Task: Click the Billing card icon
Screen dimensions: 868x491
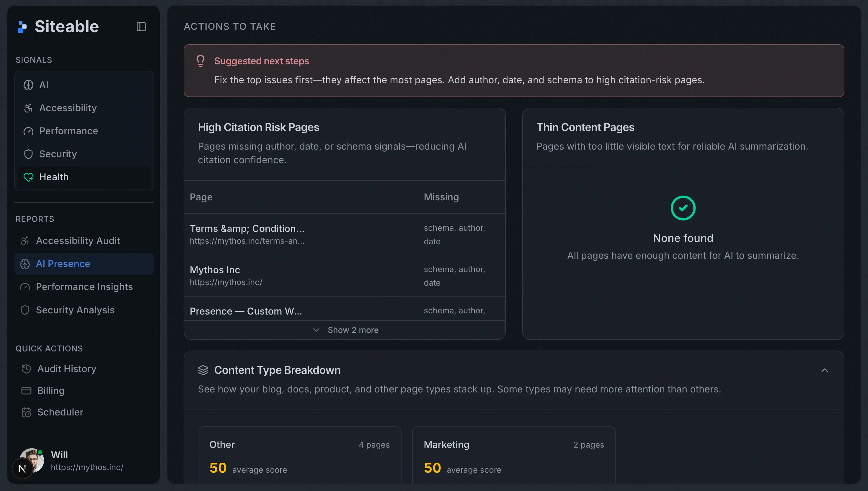Action: (x=27, y=390)
